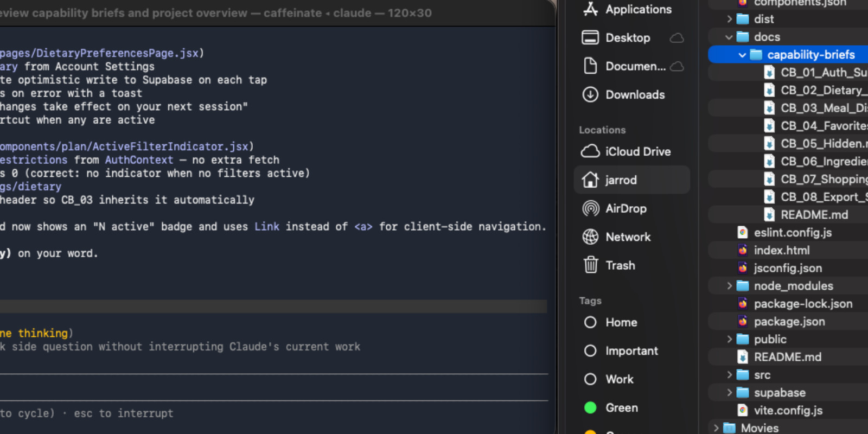868x434 pixels.
Task: Expand the public folder
Action: pyautogui.click(x=729, y=339)
